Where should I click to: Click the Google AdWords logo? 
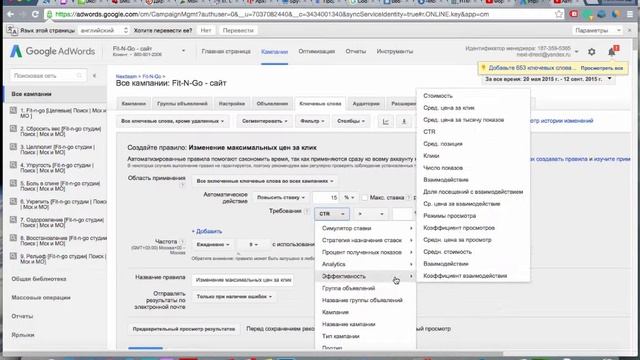(52, 51)
